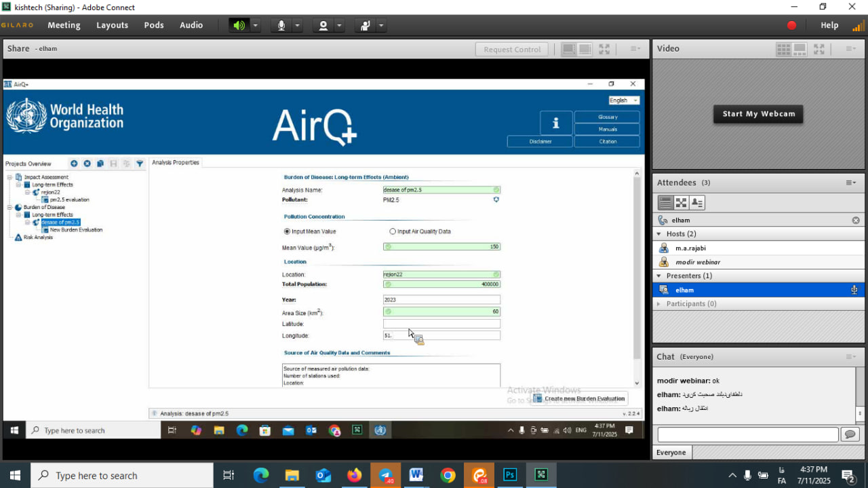868x488 pixels.
Task: Open the Help menu
Action: pyautogui.click(x=829, y=25)
